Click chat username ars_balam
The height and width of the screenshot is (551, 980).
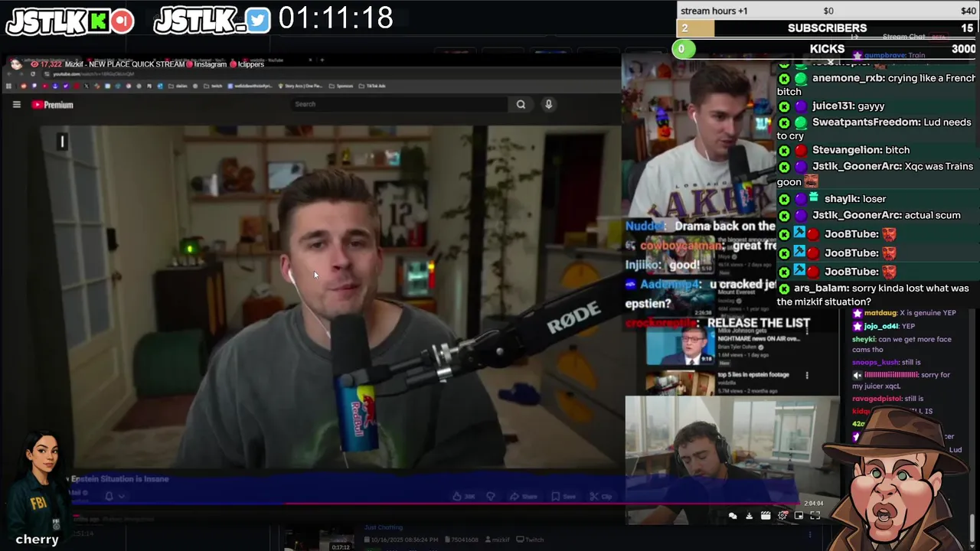[822, 289]
